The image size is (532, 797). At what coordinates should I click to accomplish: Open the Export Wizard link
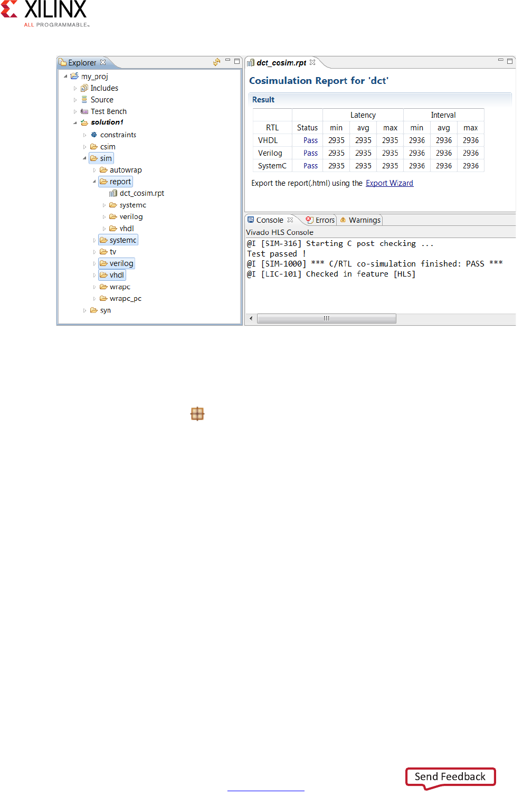pyautogui.click(x=389, y=183)
